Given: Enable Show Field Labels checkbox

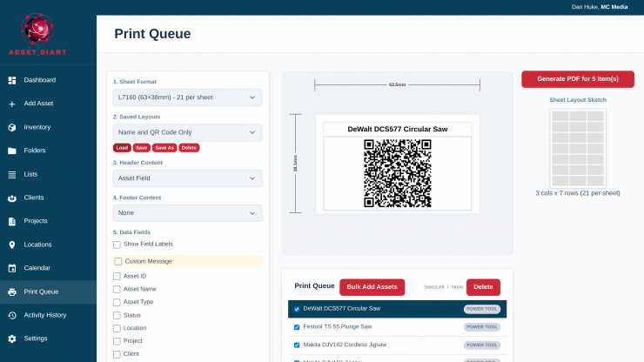Looking at the screenshot, I should tap(117, 245).
